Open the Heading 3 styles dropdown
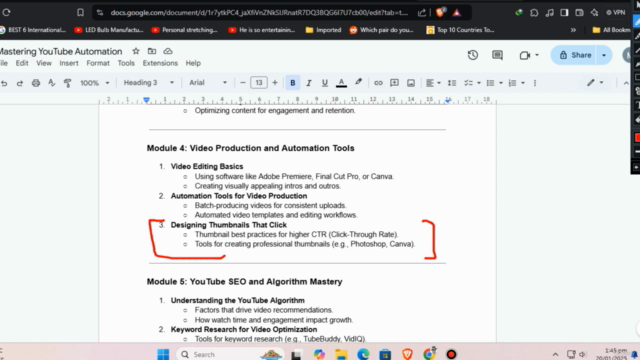 click(x=149, y=83)
